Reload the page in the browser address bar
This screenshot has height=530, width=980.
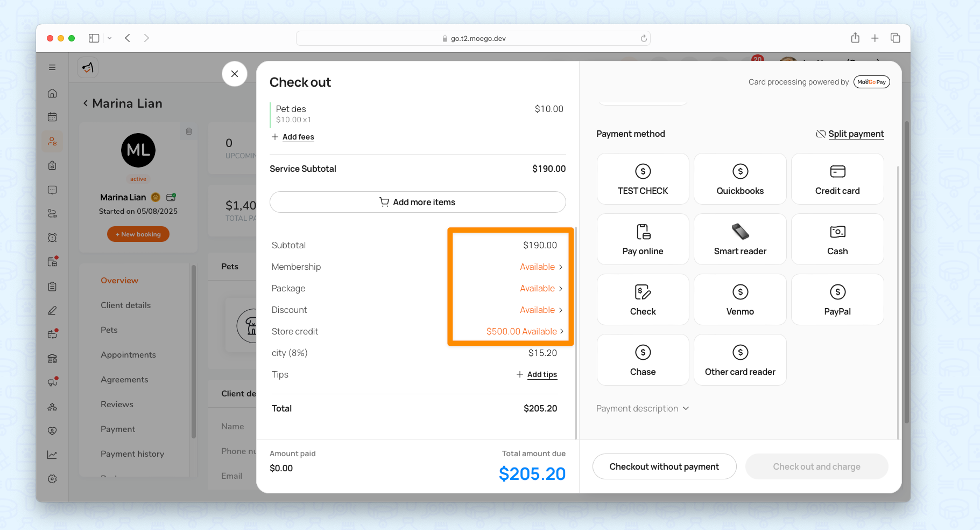pyautogui.click(x=644, y=38)
